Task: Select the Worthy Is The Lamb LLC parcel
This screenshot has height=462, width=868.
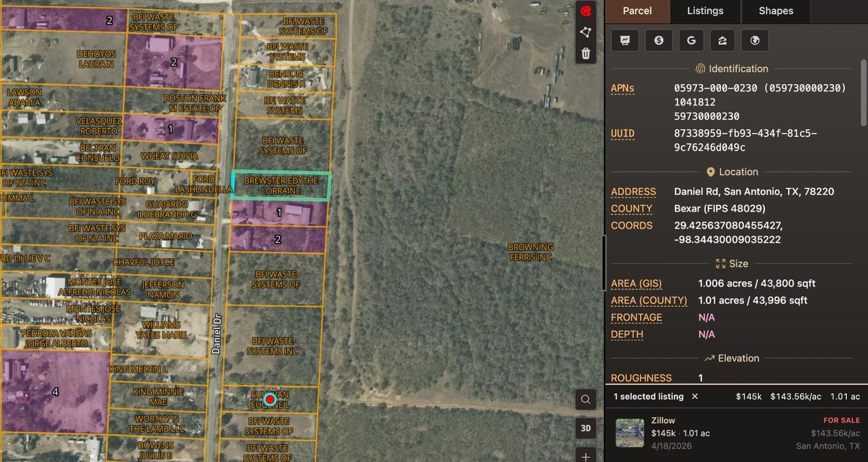Action: click(x=155, y=423)
